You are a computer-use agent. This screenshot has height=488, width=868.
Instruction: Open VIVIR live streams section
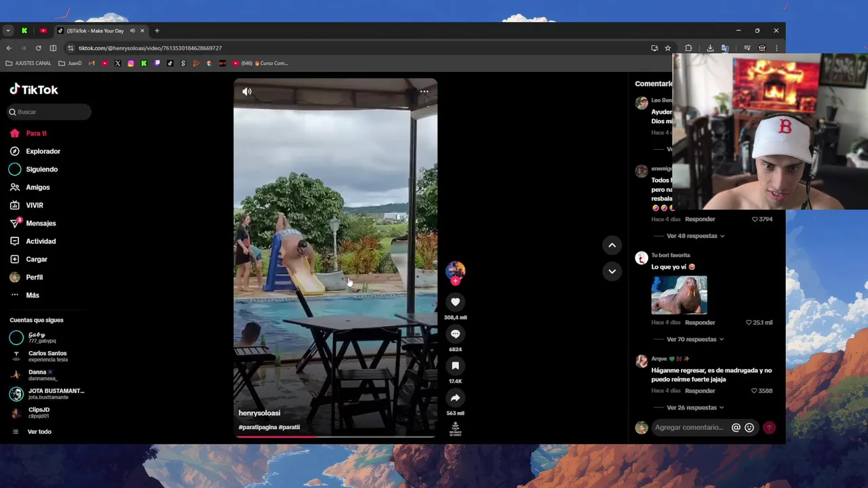click(x=26, y=205)
